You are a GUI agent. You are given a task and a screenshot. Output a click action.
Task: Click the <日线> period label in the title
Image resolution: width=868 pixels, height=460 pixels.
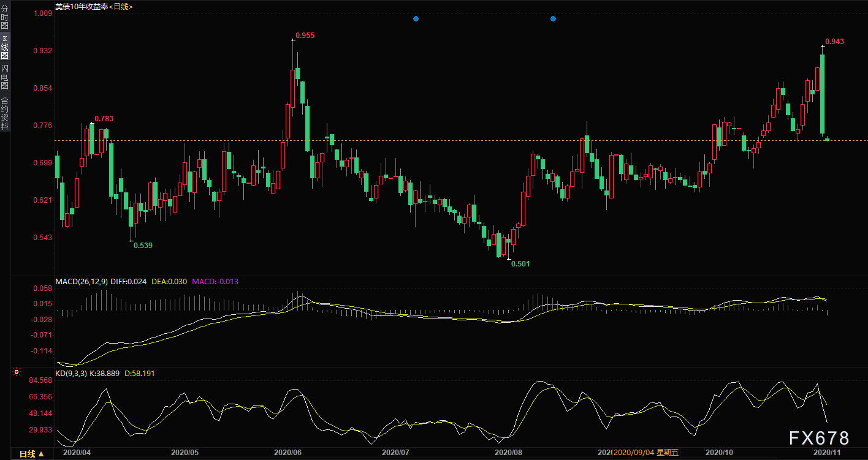(x=120, y=7)
